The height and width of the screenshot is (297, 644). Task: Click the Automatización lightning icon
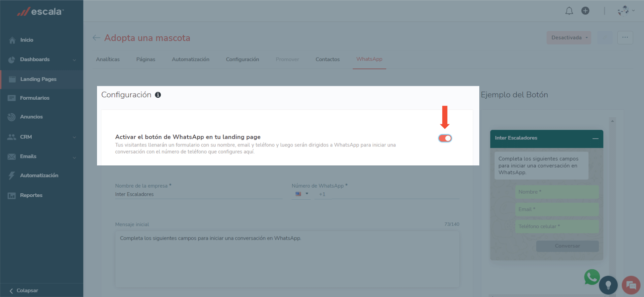click(x=12, y=175)
